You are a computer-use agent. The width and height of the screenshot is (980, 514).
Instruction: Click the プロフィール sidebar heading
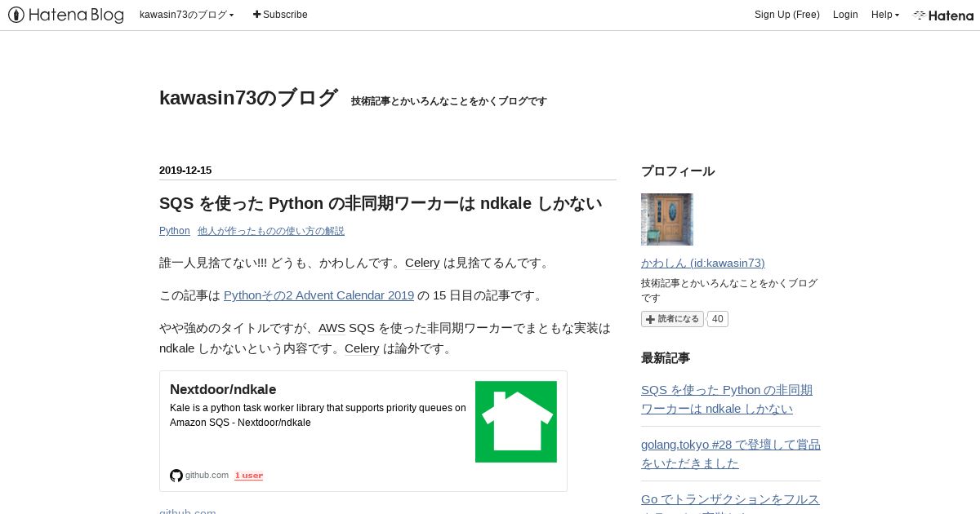[x=678, y=171]
